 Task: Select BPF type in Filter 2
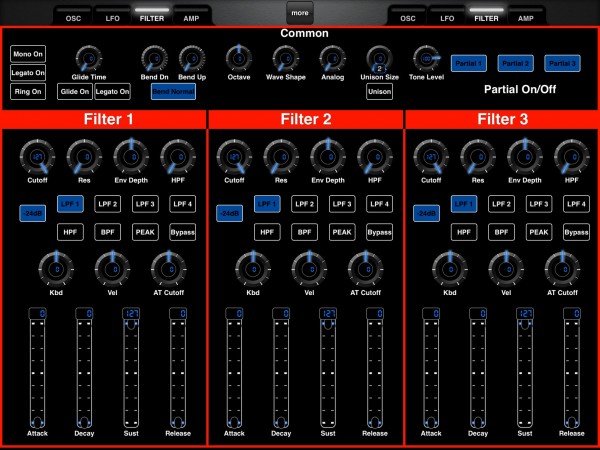pos(305,232)
